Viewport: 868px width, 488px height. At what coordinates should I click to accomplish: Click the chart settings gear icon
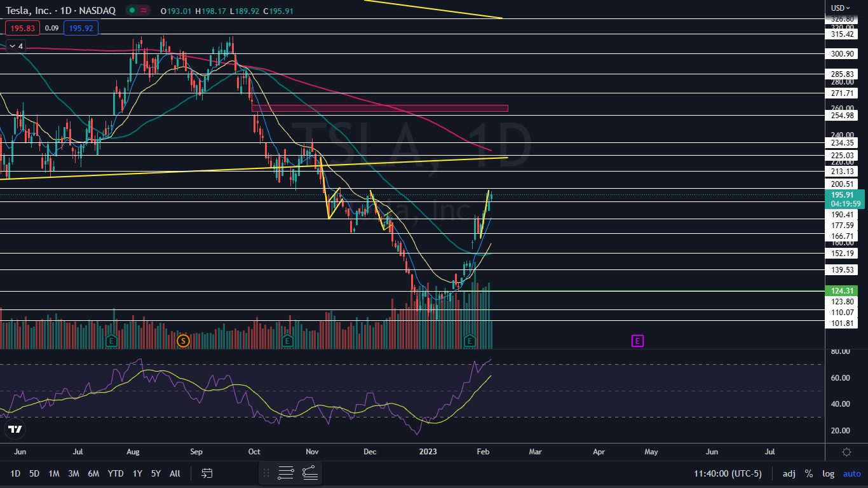846,452
